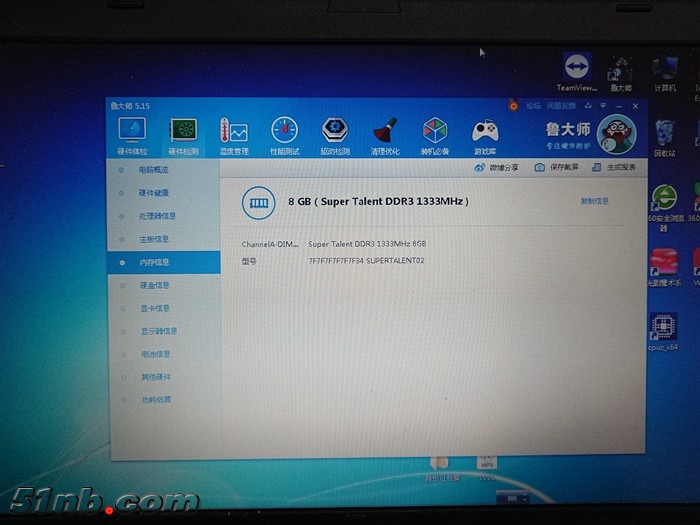Launch 清理优化 cleanup broom icon

(x=385, y=133)
